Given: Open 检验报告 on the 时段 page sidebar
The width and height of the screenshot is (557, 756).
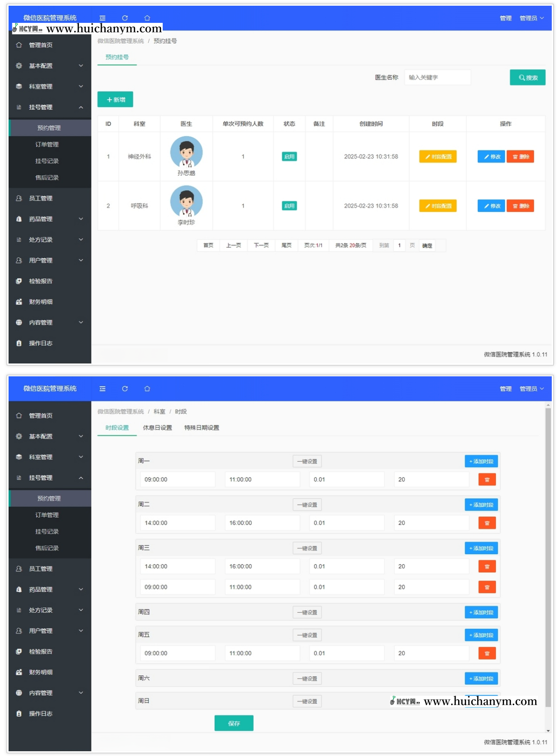Looking at the screenshot, I should 50,652.
